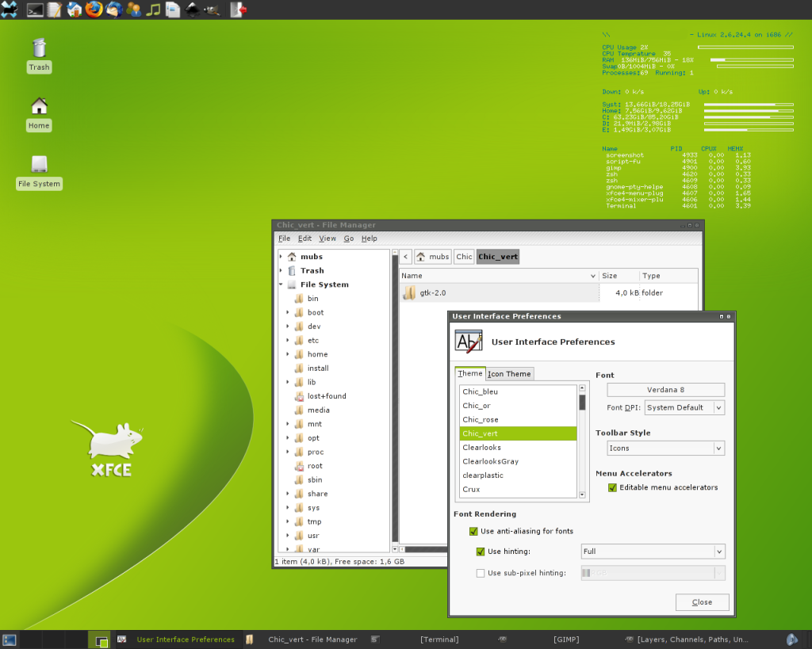Select the Trash desktop icon
This screenshot has width=812, height=649.
click(x=40, y=48)
